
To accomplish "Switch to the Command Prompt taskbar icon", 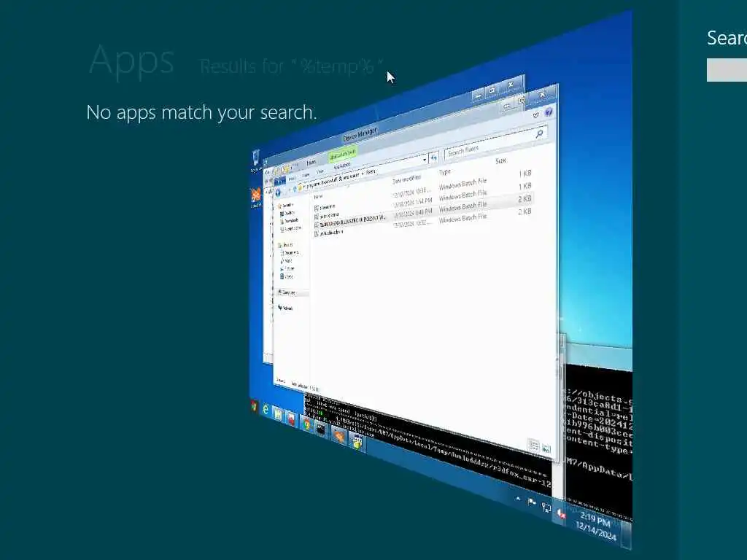I will [x=321, y=429].
